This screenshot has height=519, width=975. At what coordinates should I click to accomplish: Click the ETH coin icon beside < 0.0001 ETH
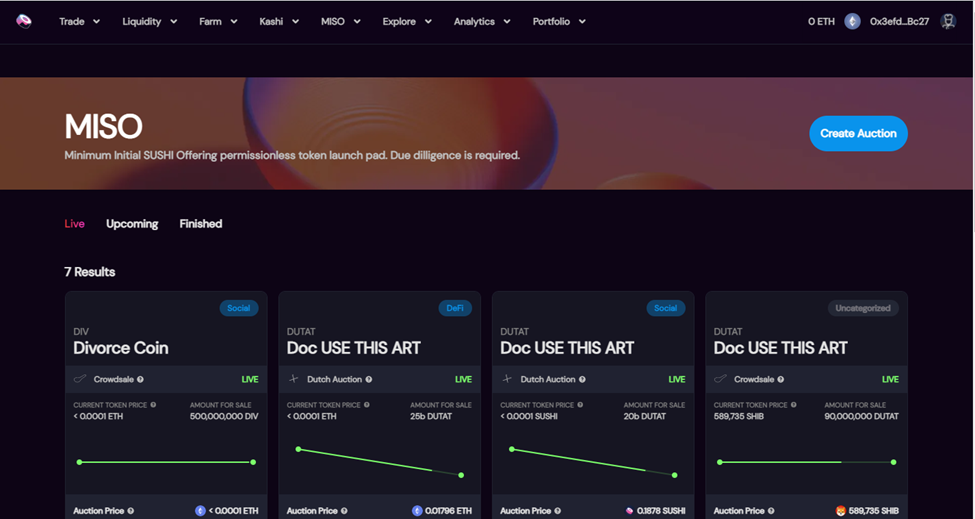click(200, 511)
